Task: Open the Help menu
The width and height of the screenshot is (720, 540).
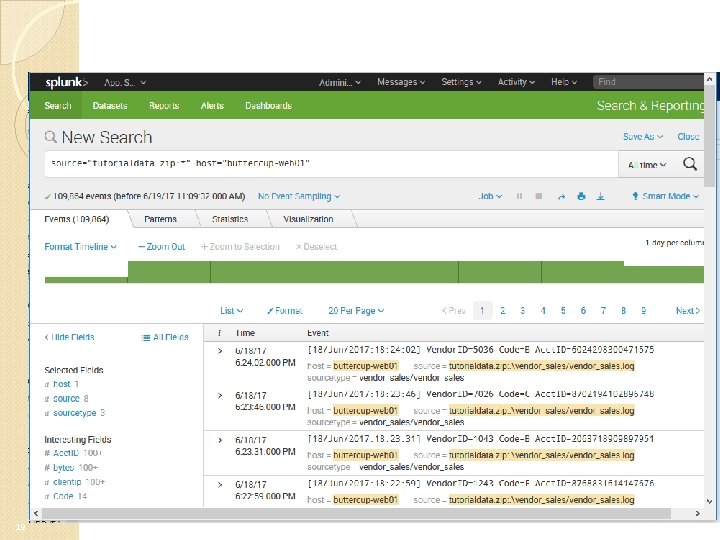Action: click(564, 82)
